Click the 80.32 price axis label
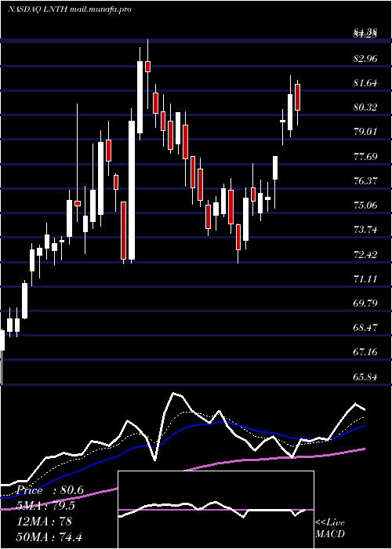392x549 pixels. 365,107
